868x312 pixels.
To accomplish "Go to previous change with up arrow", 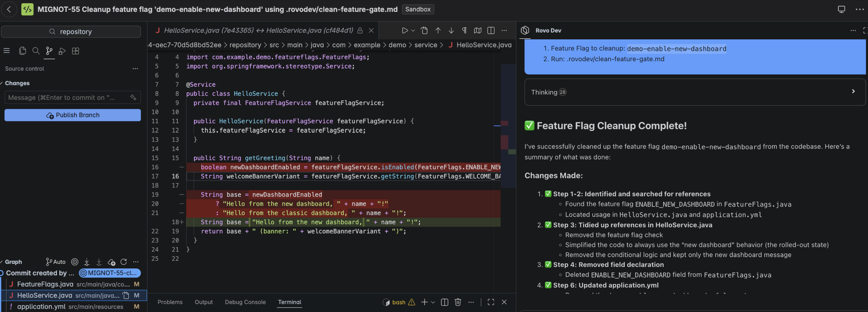I will pyautogui.click(x=438, y=30).
